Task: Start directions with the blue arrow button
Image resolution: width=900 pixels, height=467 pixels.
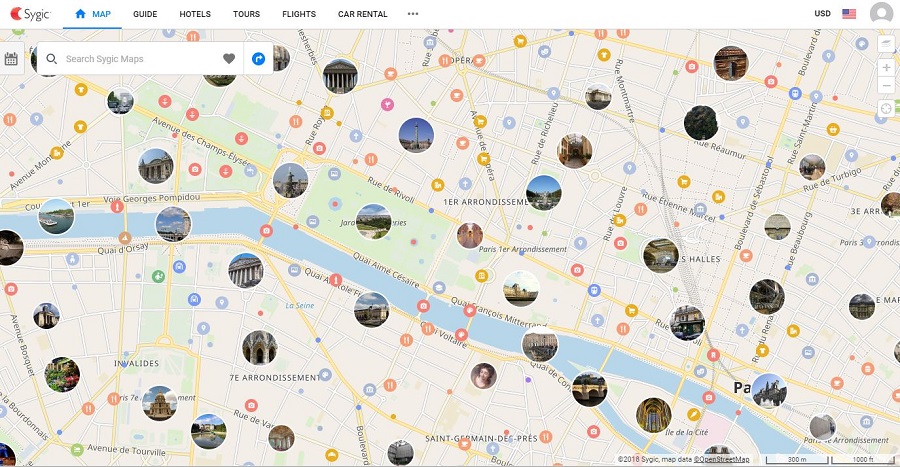Action: click(259, 59)
